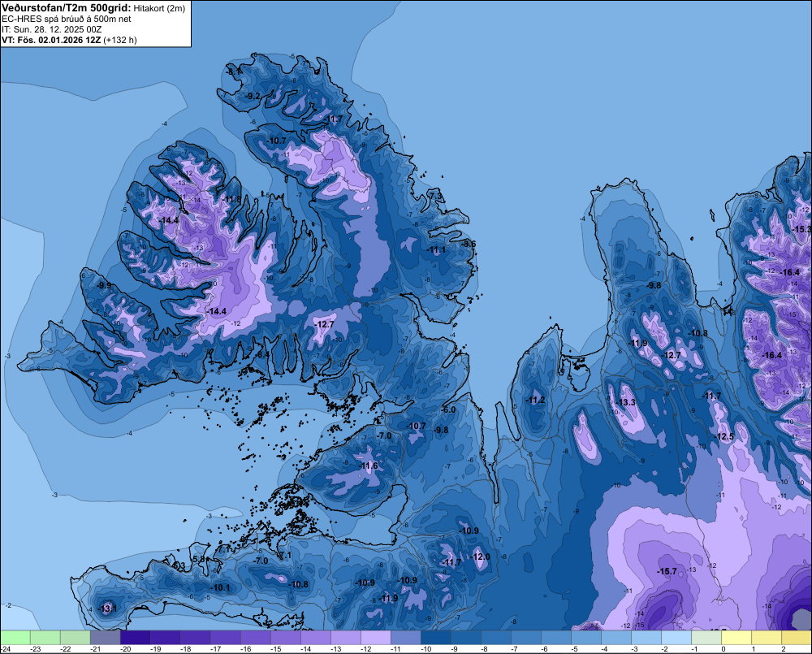This screenshot has height=654, width=812.
Task: Click the -23 legend color swatch
Action: (x=45, y=637)
